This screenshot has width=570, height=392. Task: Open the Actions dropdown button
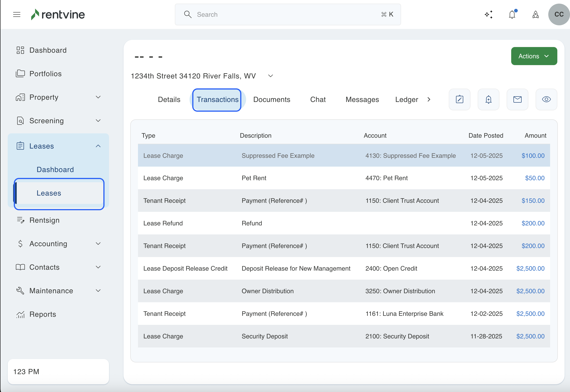(534, 56)
